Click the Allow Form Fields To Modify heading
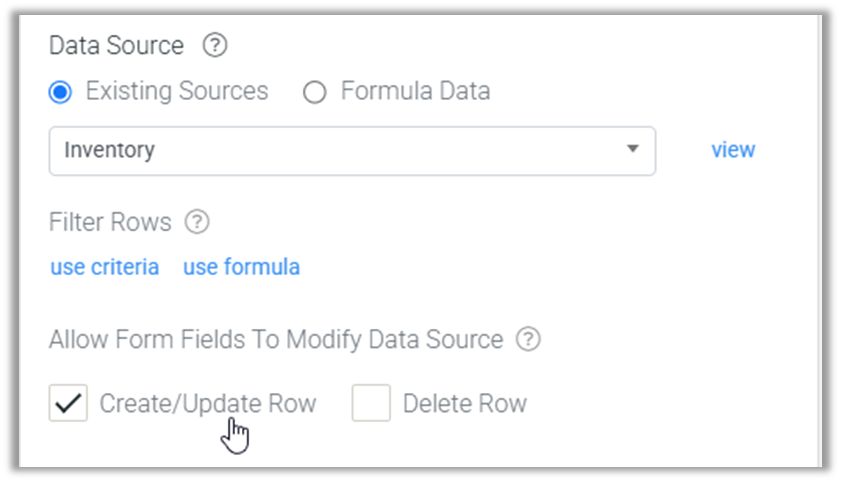 click(276, 339)
